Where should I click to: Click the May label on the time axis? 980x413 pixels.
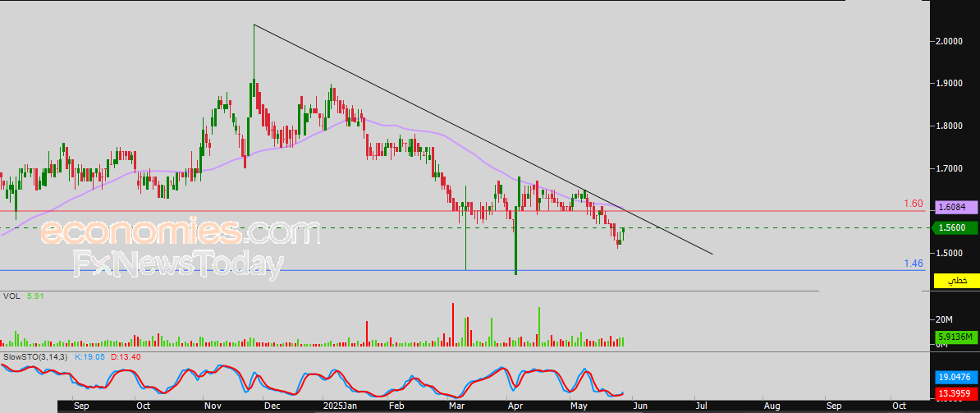579,406
